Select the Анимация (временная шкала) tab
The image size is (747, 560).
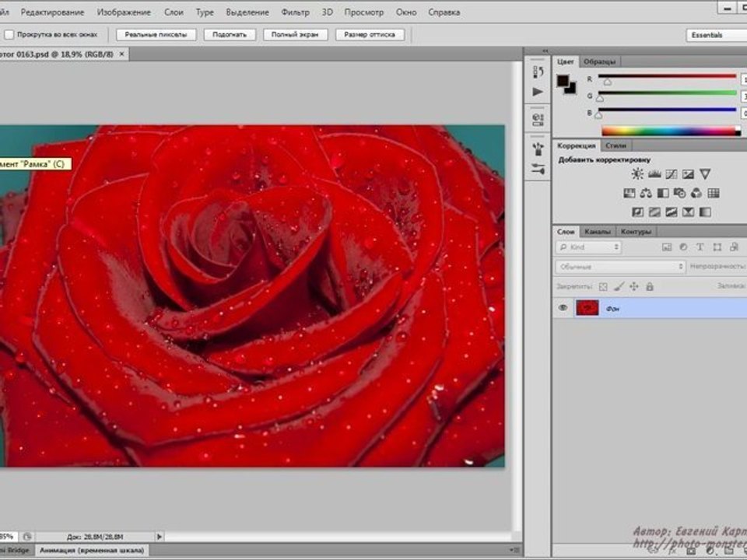tap(92, 550)
